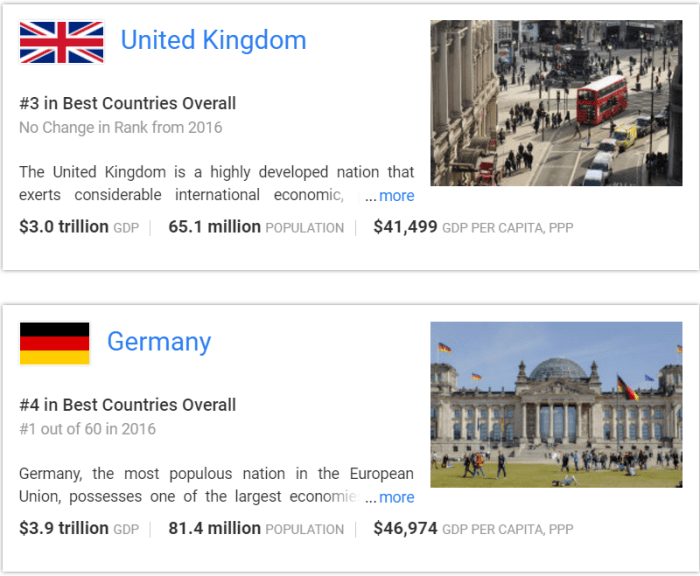Screen dimensions: 700x576
Task: Click the $41,499 GDP per capita value
Action: (x=405, y=227)
